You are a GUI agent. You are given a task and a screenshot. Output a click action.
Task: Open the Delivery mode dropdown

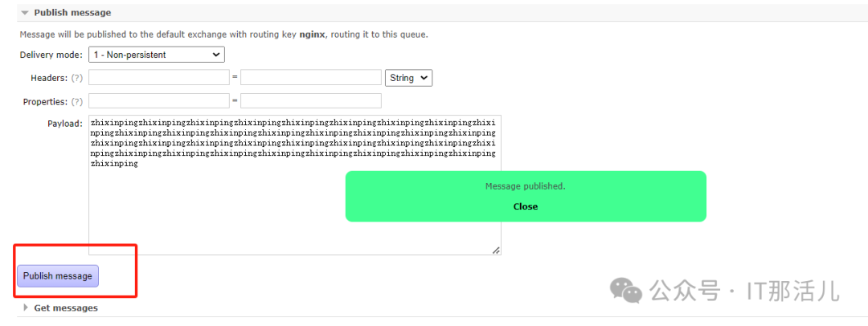tap(156, 55)
